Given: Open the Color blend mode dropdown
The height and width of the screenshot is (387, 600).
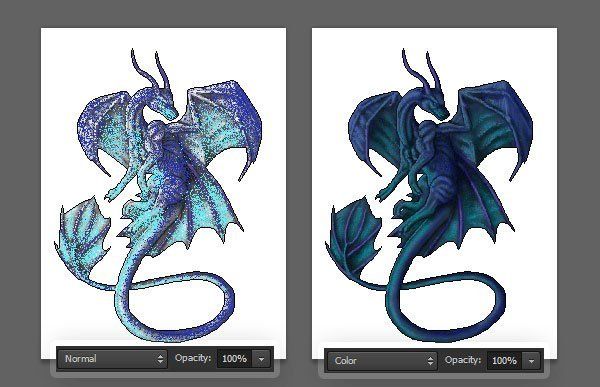Looking at the screenshot, I should tap(382, 361).
